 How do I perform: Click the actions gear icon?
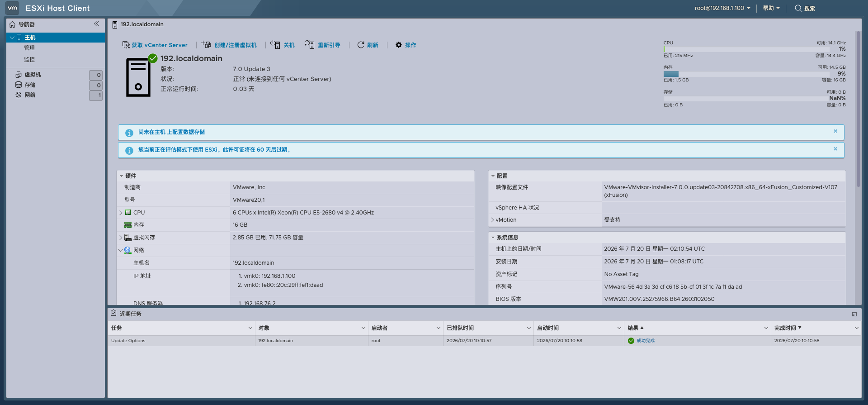pos(399,45)
